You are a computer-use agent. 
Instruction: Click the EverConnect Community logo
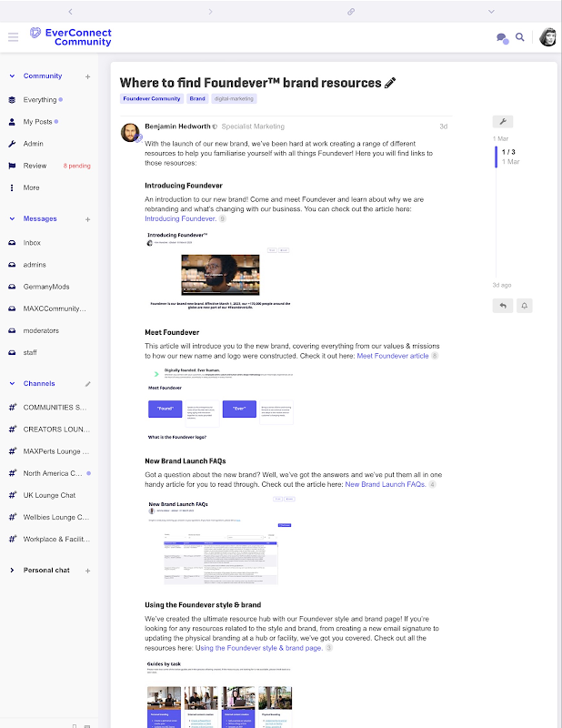pyautogui.click(x=71, y=37)
